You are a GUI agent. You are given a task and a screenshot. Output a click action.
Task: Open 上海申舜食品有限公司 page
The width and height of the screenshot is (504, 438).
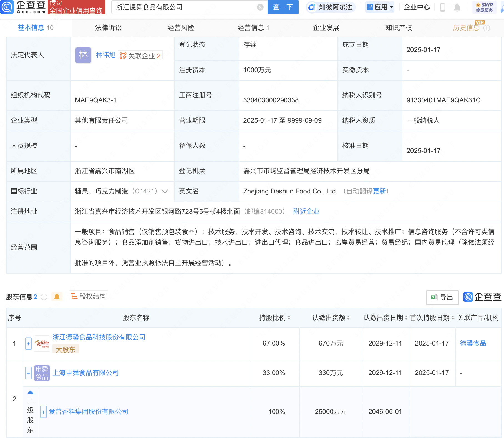pos(85,373)
